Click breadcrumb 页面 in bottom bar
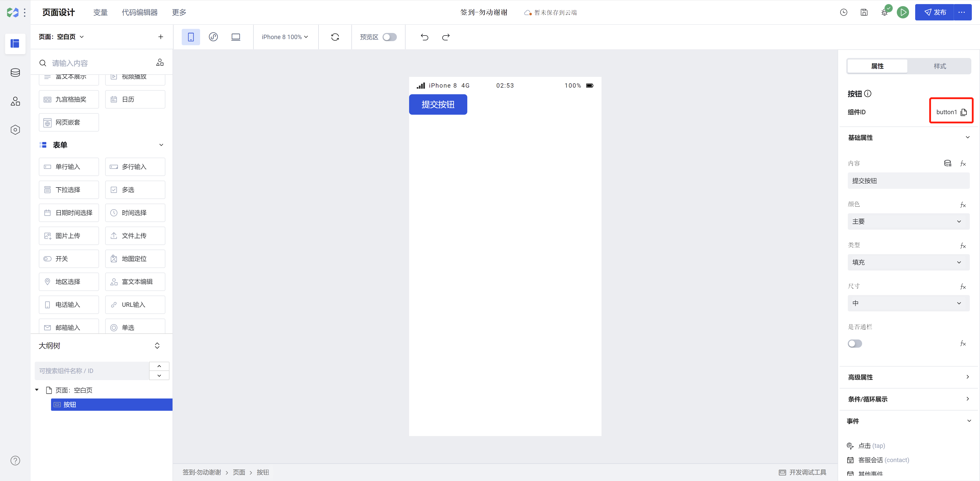980x481 pixels. 239,472
